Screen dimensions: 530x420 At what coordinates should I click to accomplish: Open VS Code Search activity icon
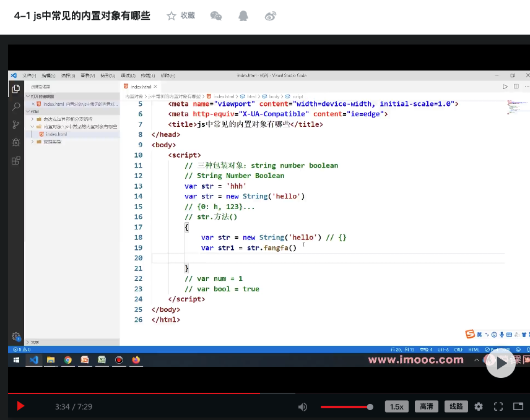16,106
